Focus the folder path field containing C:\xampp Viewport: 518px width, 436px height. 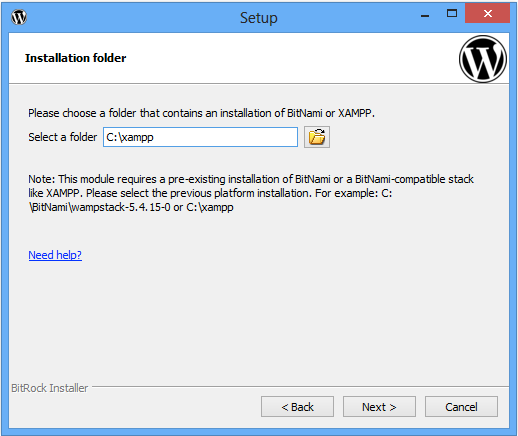[x=200, y=137]
